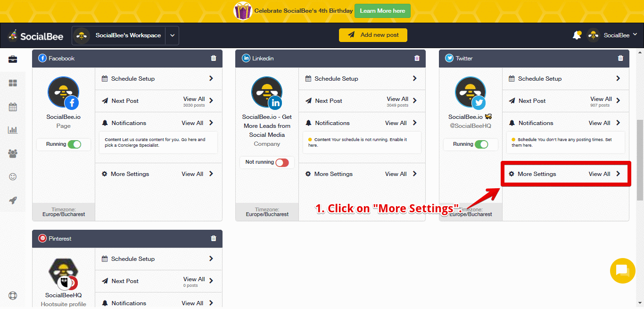Delete the Facebook profile with trash icon

point(214,58)
